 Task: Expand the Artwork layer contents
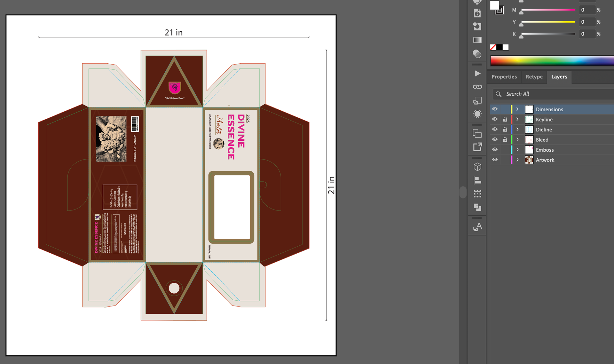(517, 160)
